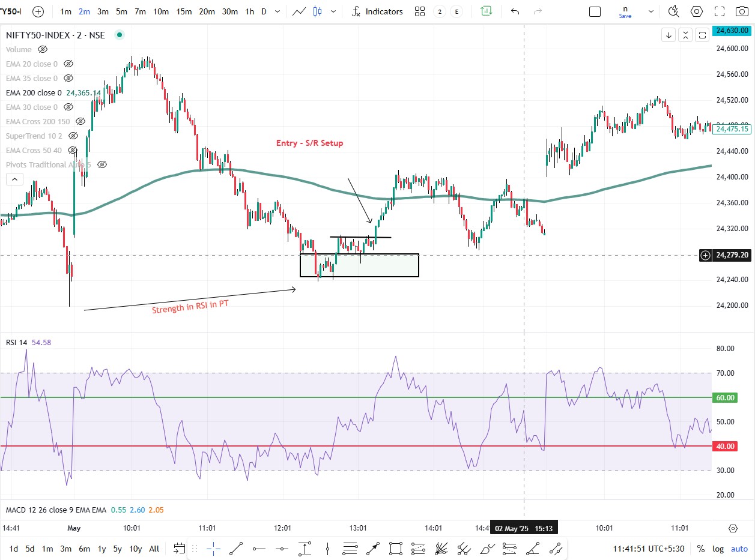The image size is (755, 560).
Task: Open chart settings via the gear icon
Action: coord(697,11)
